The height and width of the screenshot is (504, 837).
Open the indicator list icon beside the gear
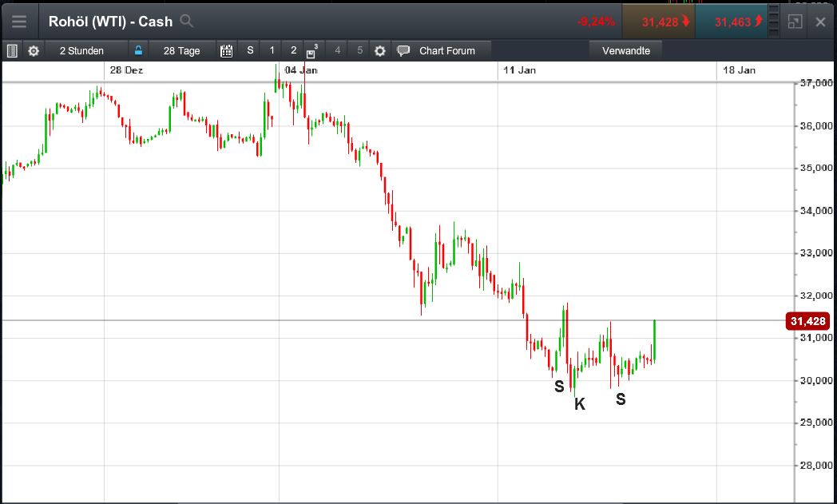(x=11, y=50)
